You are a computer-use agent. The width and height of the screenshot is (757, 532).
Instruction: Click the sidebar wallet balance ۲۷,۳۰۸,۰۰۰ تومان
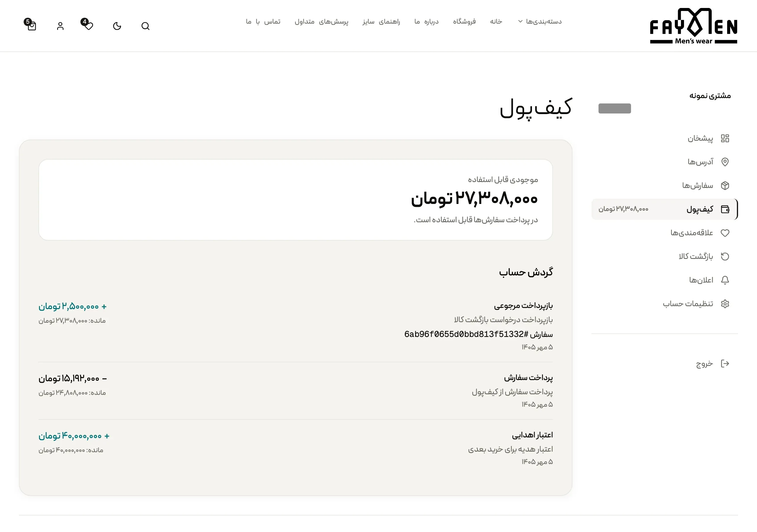623,209
